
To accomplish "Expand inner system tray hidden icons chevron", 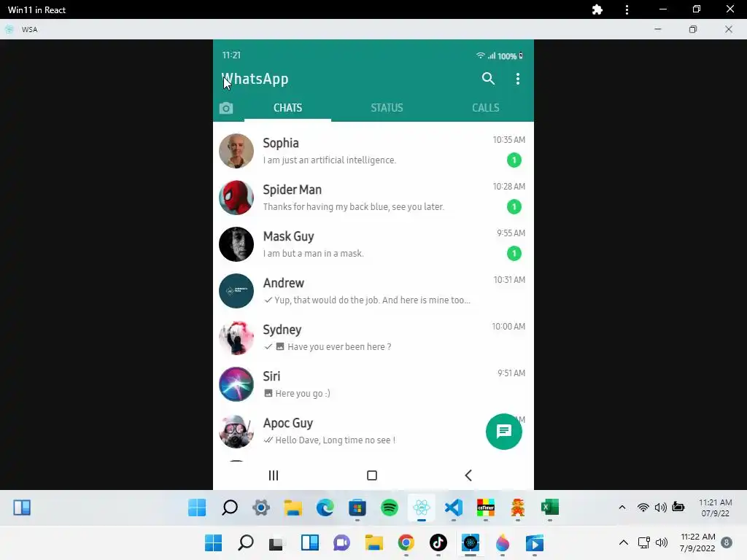I will pos(622,507).
